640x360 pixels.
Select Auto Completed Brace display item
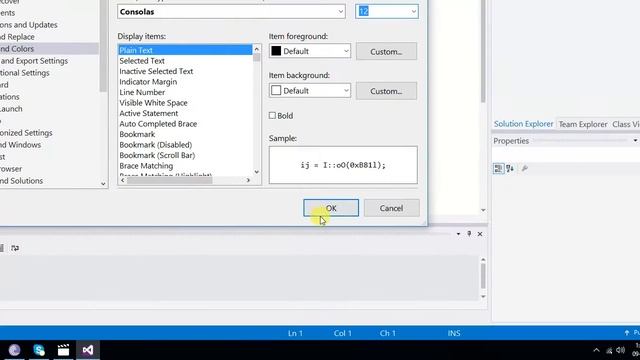click(158, 124)
